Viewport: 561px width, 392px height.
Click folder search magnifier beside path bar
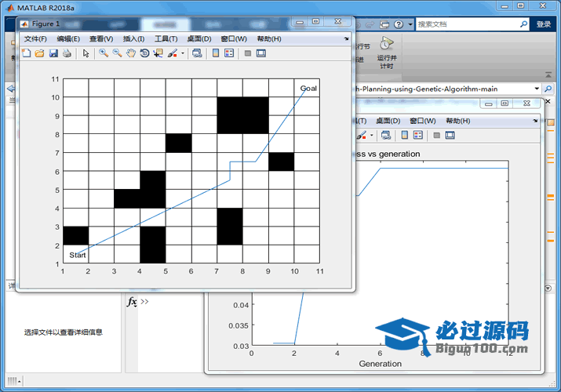(x=548, y=89)
